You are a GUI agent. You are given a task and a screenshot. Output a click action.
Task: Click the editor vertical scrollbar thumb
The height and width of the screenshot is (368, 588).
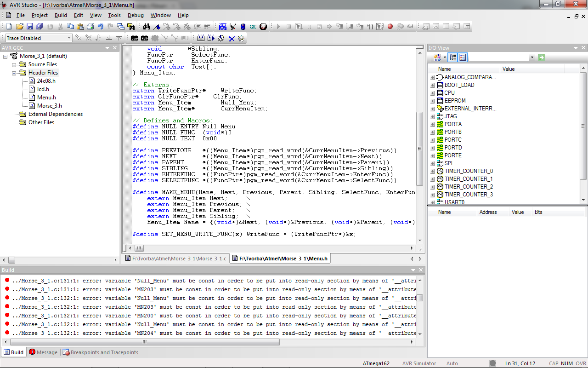[x=419, y=149]
